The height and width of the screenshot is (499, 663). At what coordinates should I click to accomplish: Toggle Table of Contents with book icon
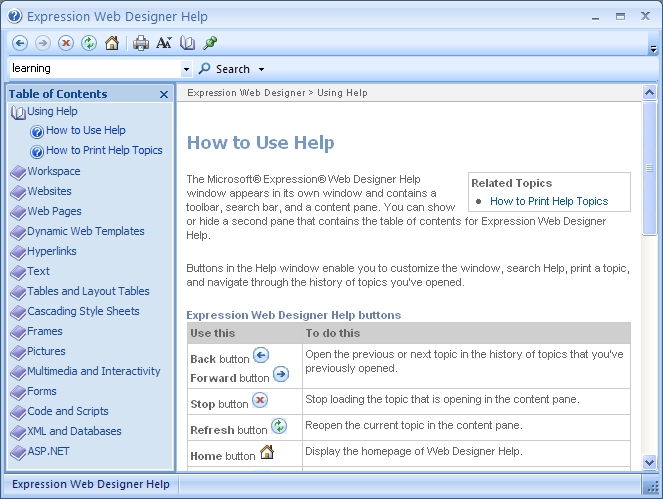187,43
